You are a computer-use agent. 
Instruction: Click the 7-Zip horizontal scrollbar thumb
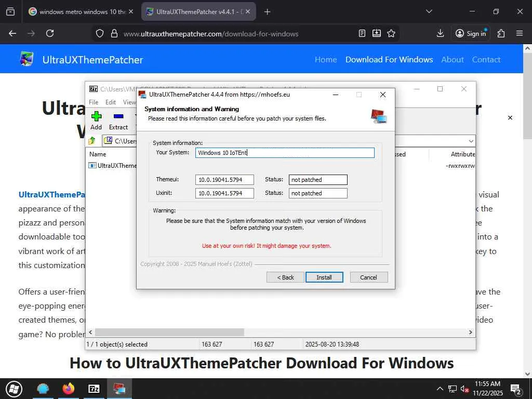coord(169,332)
